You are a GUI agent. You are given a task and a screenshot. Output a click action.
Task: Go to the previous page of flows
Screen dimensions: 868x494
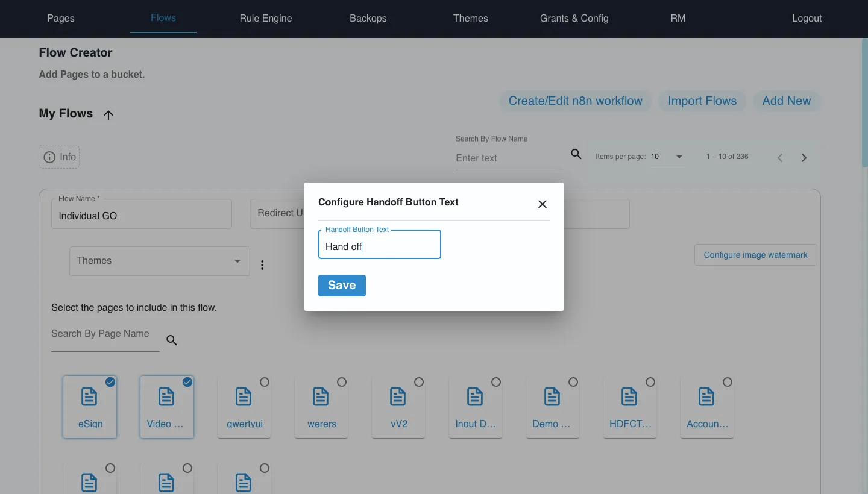coord(780,158)
